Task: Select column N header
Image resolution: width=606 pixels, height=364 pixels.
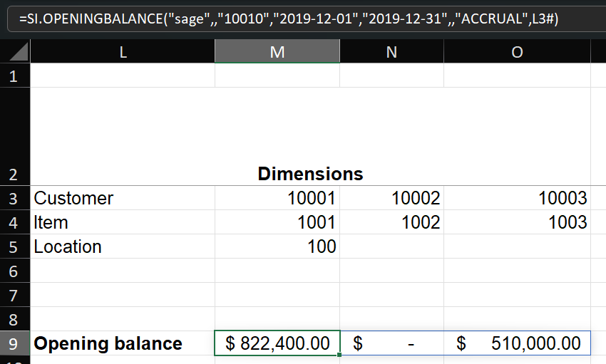Action: coord(391,51)
